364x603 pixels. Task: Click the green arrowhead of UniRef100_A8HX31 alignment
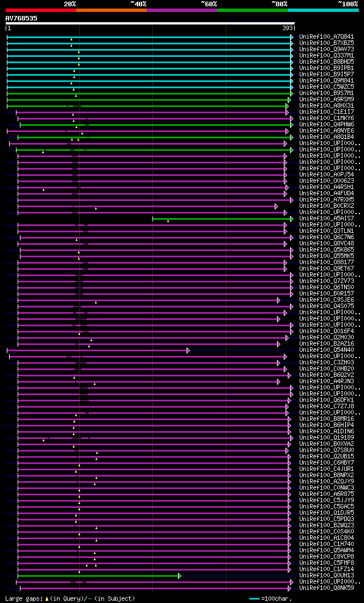pyautogui.click(x=287, y=106)
